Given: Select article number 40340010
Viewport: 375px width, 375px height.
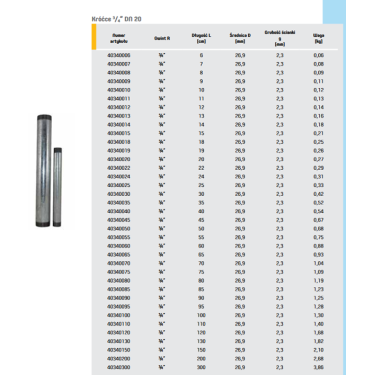Looking at the screenshot, I should pyautogui.click(x=119, y=90).
